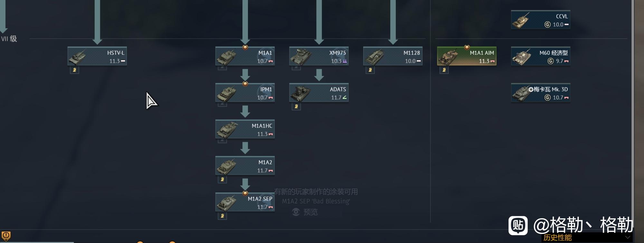
Task: Expand the 历史性能 dropdown
Action: (x=587, y=238)
